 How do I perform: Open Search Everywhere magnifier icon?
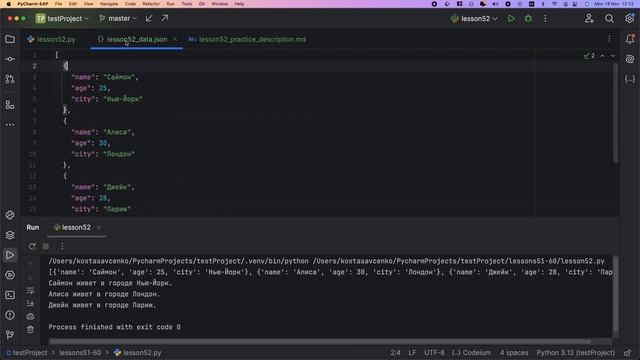pos(609,18)
